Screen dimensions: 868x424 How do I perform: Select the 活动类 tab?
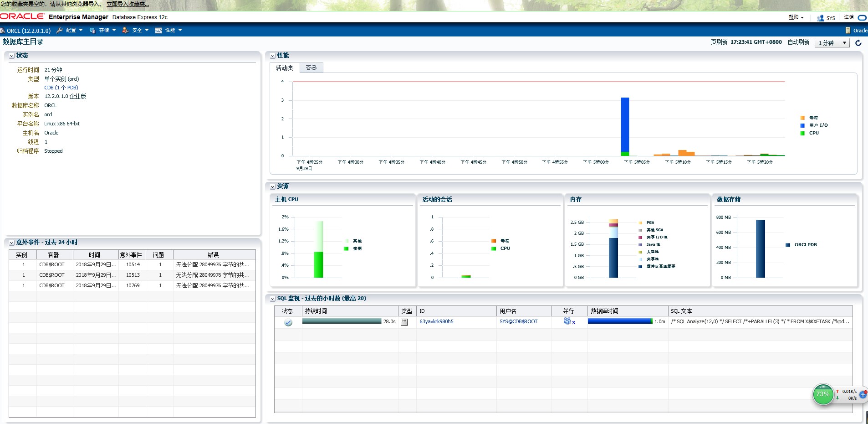coord(285,68)
